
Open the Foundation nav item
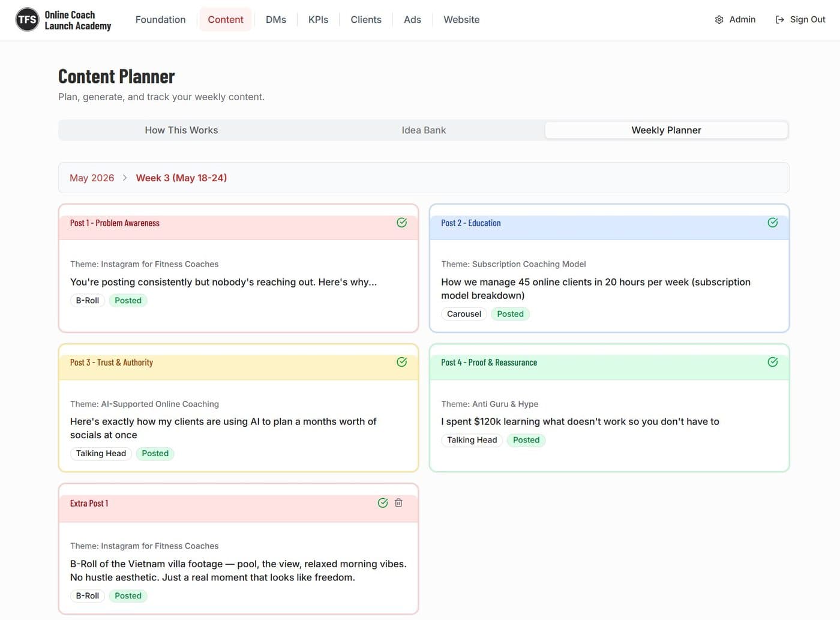(160, 20)
